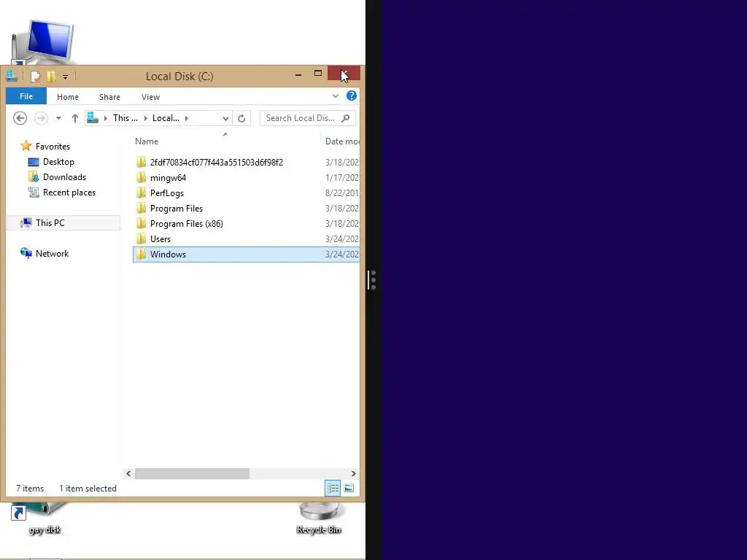Open Desktop in the navigation pane

[58, 162]
